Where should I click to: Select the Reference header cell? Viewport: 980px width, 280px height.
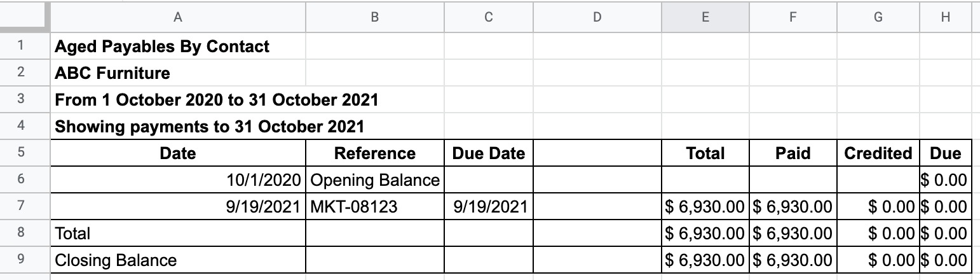pos(374,153)
